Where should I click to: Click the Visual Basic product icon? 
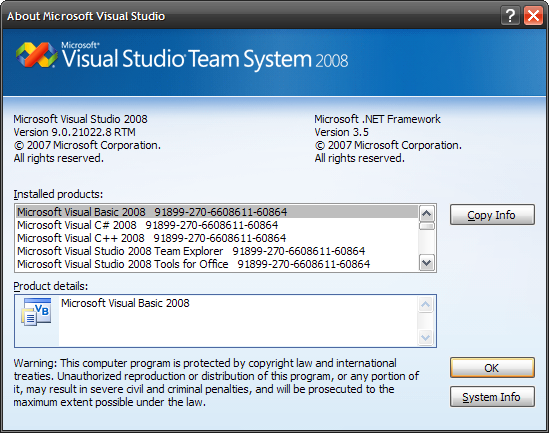pos(36,312)
